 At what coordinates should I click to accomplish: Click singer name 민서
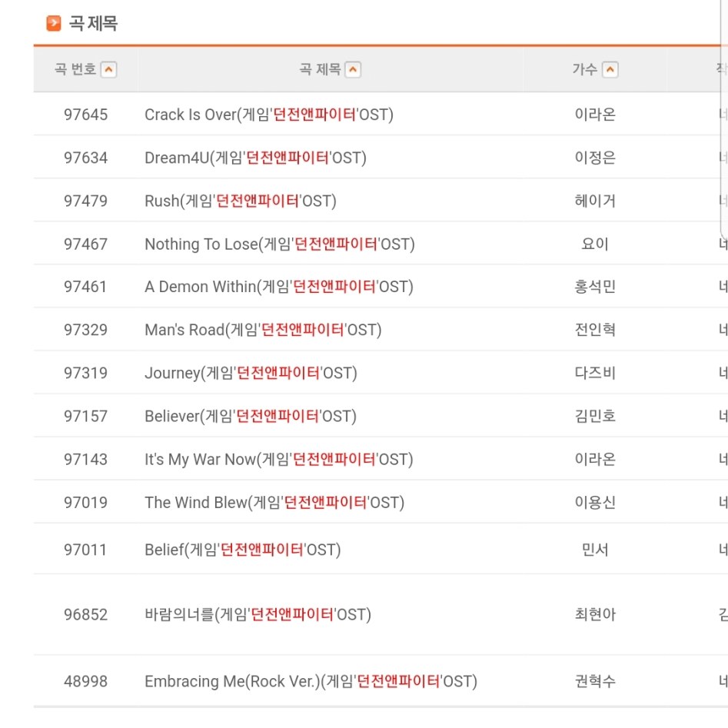[x=595, y=550]
